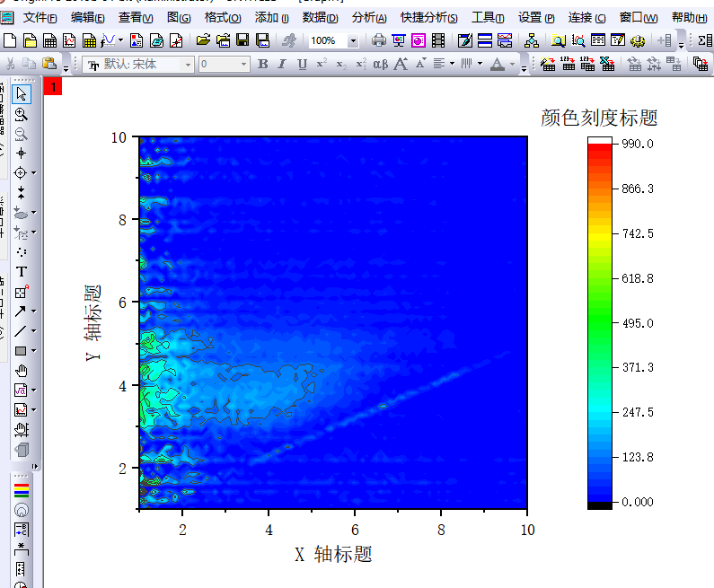Open the zoom percentage 100% dropdown
The height and width of the screenshot is (588, 714).
coord(353,41)
